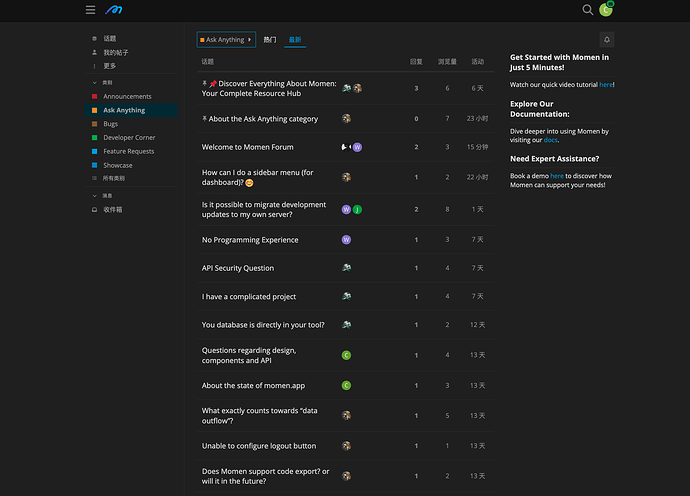Open topic 'You database is directly in your tool?'
The width and height of the screenshot is (690, 496).
point(263,325)
